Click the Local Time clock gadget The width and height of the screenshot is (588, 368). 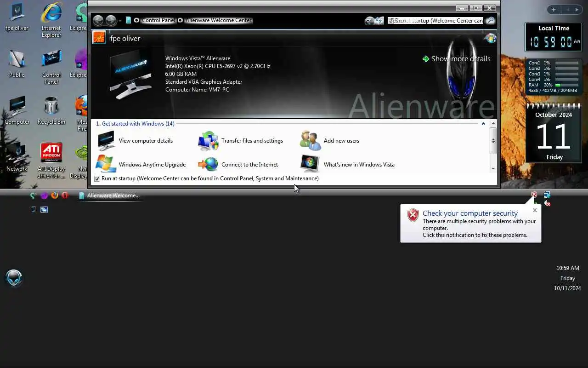point(554,37)
